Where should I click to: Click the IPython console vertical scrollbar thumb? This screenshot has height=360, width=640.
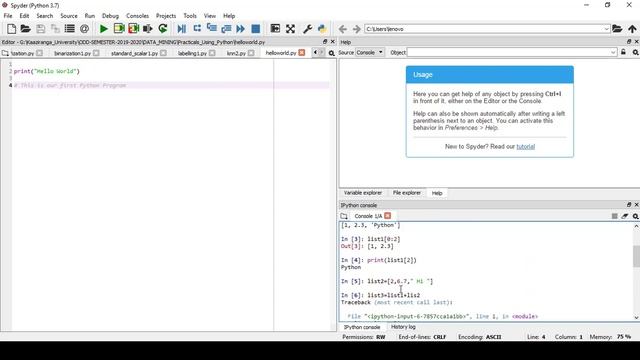point(636,256)
